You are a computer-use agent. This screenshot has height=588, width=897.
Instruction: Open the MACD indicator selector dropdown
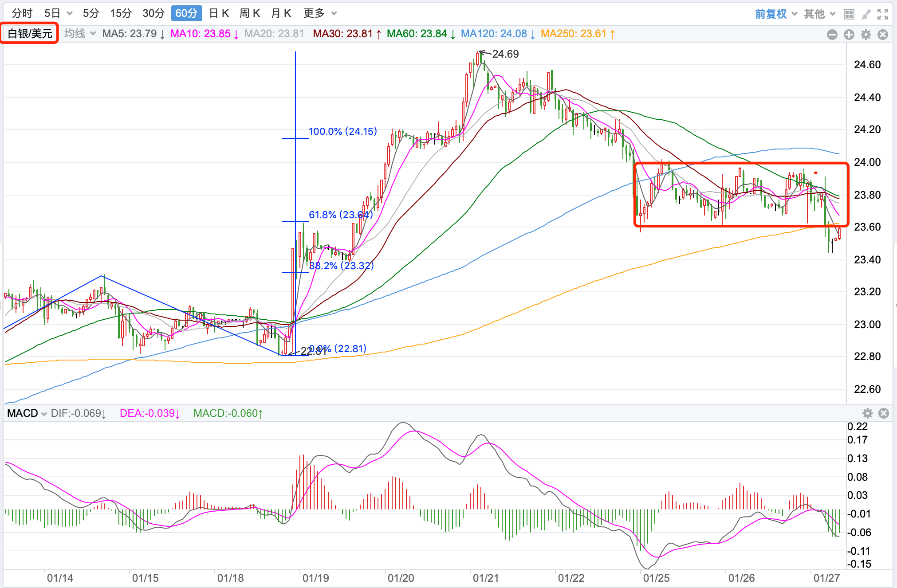[27, 413]
